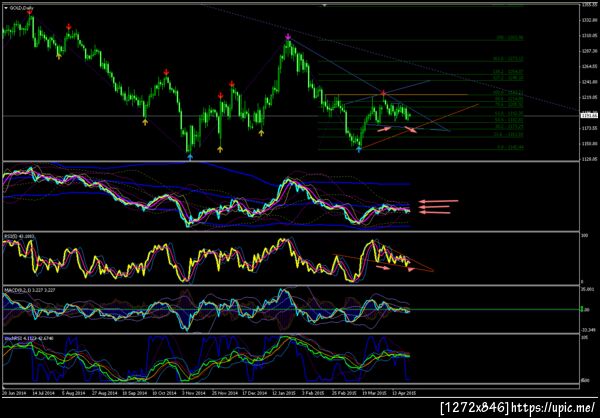This screenshot has width=600, height=418.
Task: Click the 100 level on RSI scale
Action: point(584,236)
